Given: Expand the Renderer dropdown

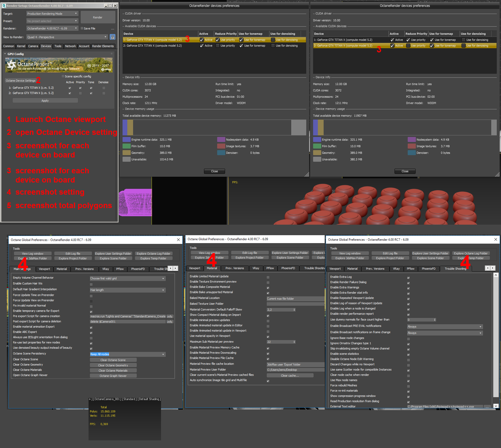Looking at the screenshot, I should (x=52, y=28).
